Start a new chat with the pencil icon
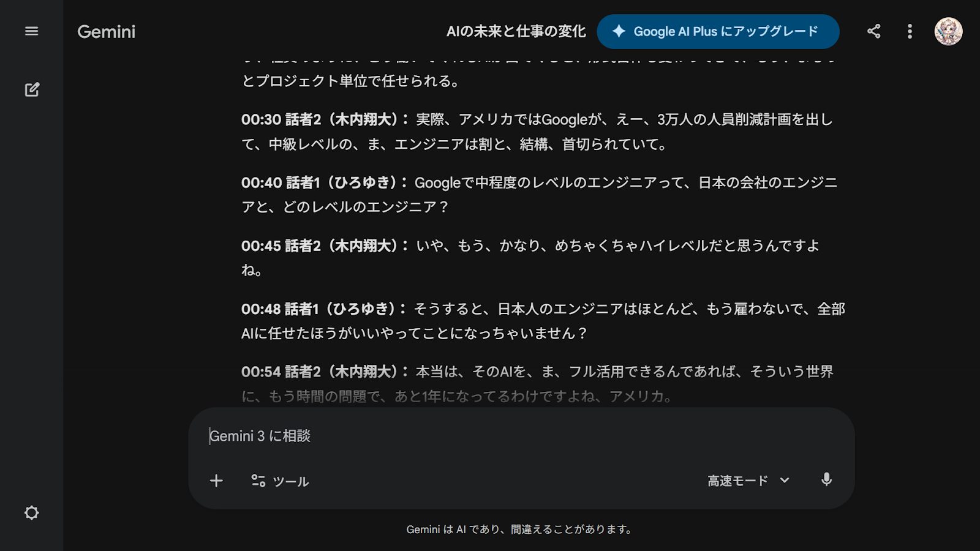This screenshot has height=551, width=980. (x=32, y=89)
